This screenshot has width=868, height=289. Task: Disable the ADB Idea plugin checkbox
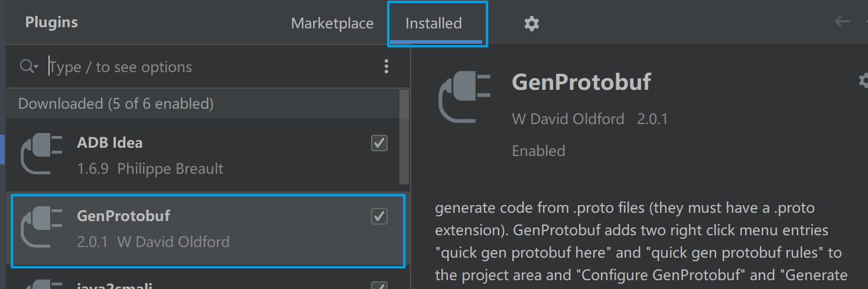coord(379,143)
